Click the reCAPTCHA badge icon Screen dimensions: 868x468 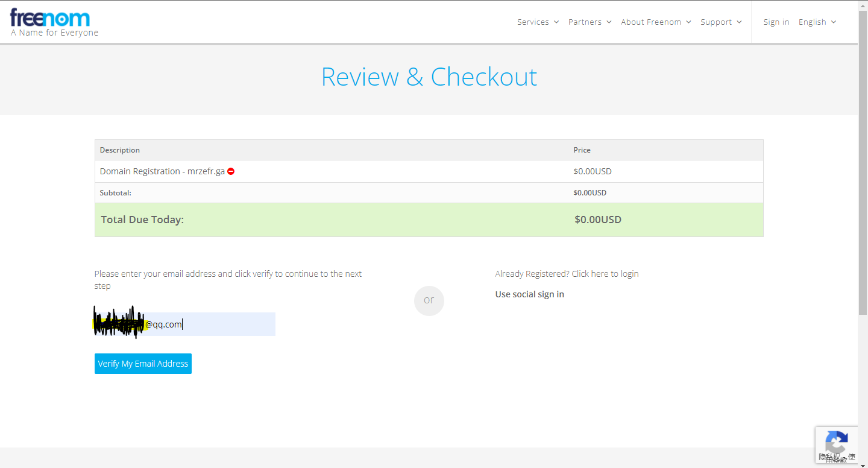[836, 444]
